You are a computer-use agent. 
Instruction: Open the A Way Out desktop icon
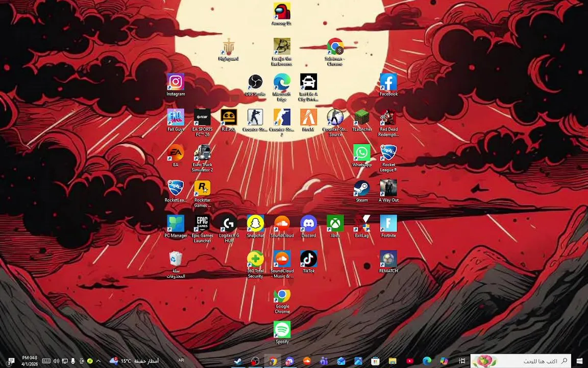click(x=388, y=191)
